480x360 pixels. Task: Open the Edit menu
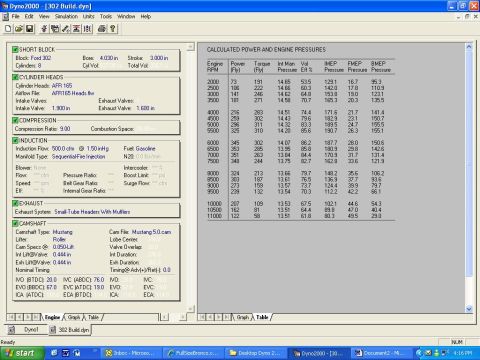coord(29,16)
